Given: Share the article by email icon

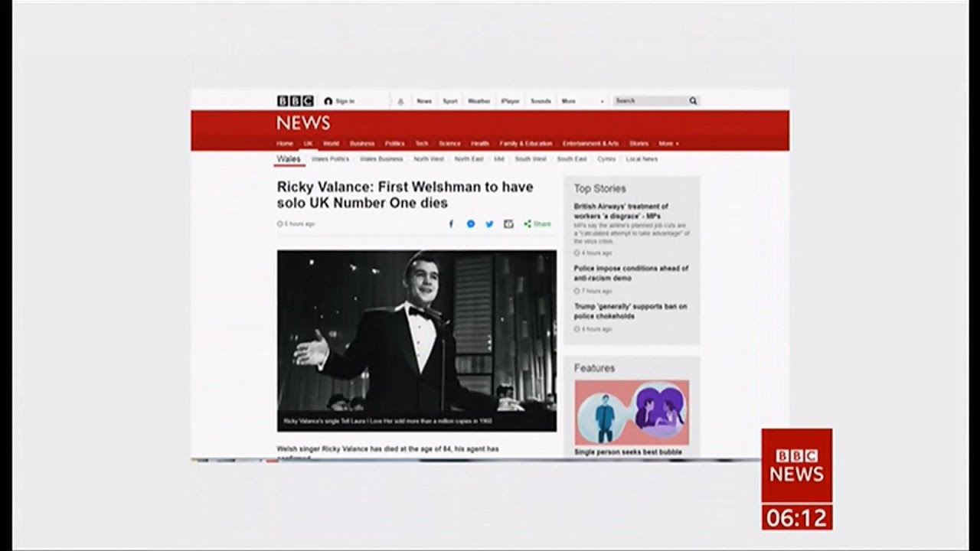Looking at the screenshot, I should pos(508,224).
